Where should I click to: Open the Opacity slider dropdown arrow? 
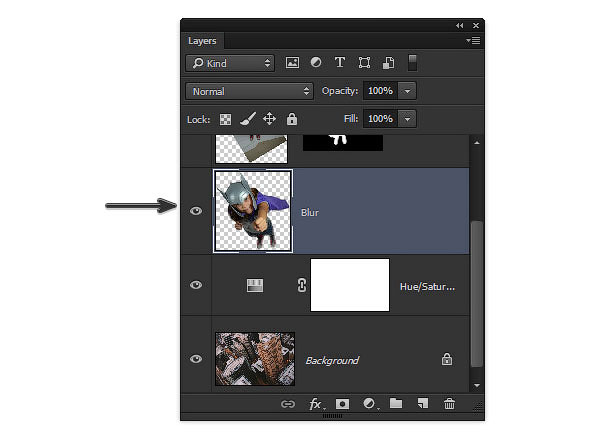(407, 91)
